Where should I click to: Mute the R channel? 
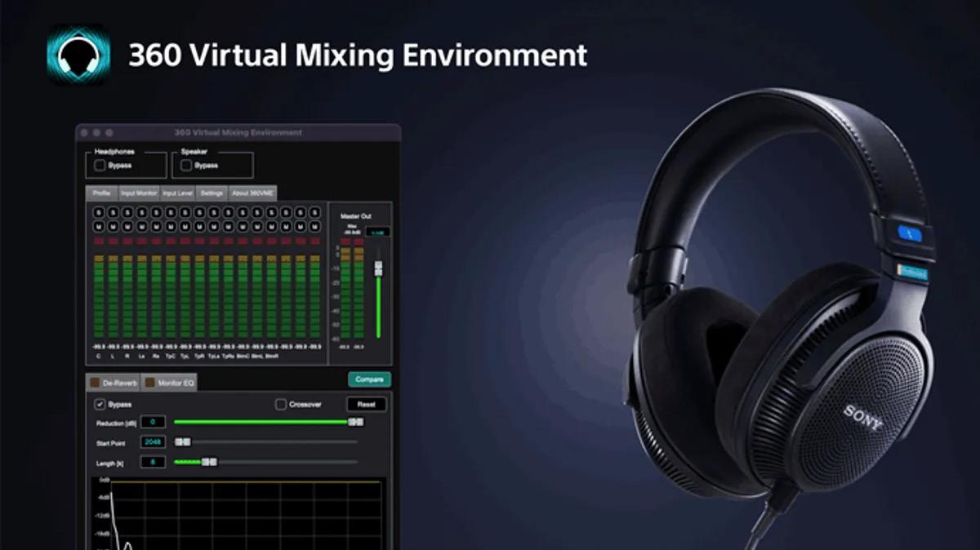[127, 225]
